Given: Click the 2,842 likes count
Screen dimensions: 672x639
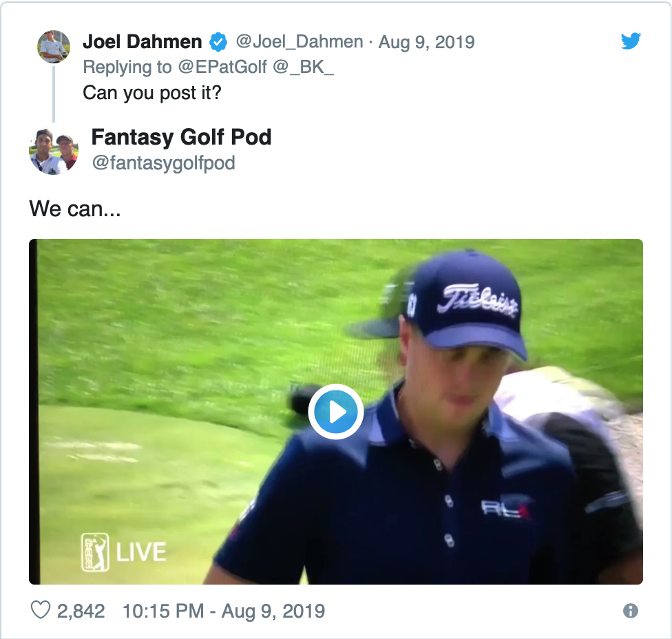Looking at the screenshot, I should (81, 611).
